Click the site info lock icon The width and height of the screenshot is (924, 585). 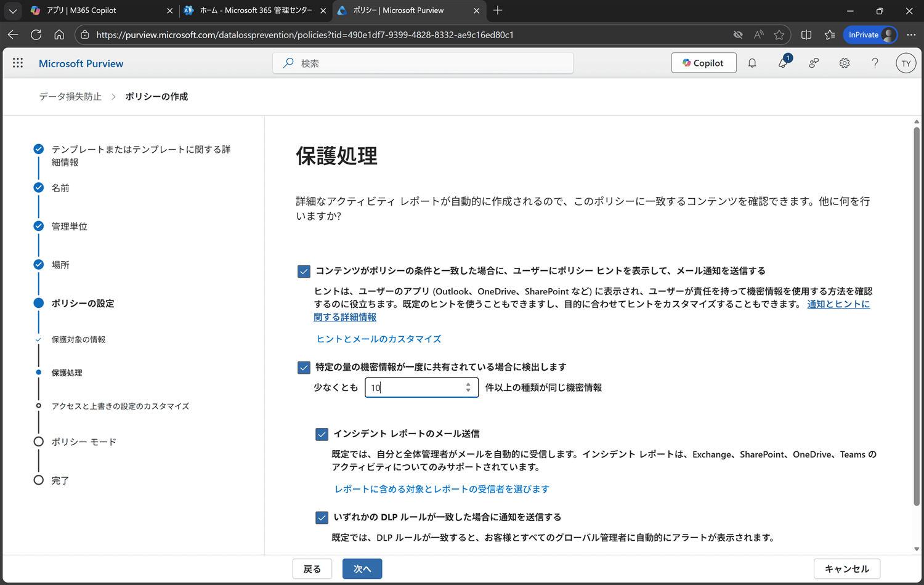85,34
